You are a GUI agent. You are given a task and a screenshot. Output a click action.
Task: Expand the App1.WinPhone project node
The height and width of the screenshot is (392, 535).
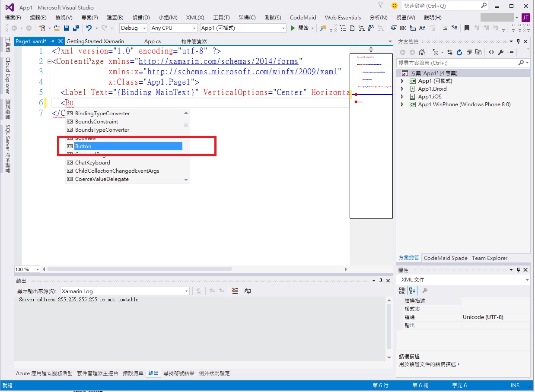click(402, 104)
